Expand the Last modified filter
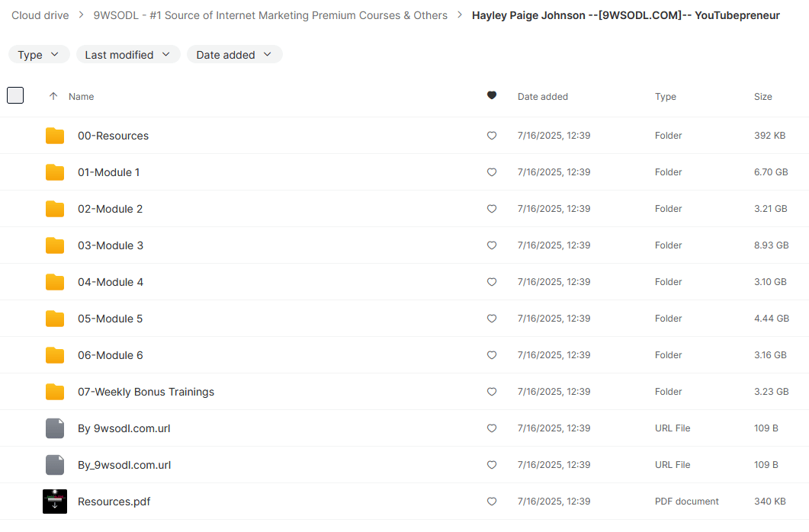Screen dimensions: 809x532 click(128, 55)
